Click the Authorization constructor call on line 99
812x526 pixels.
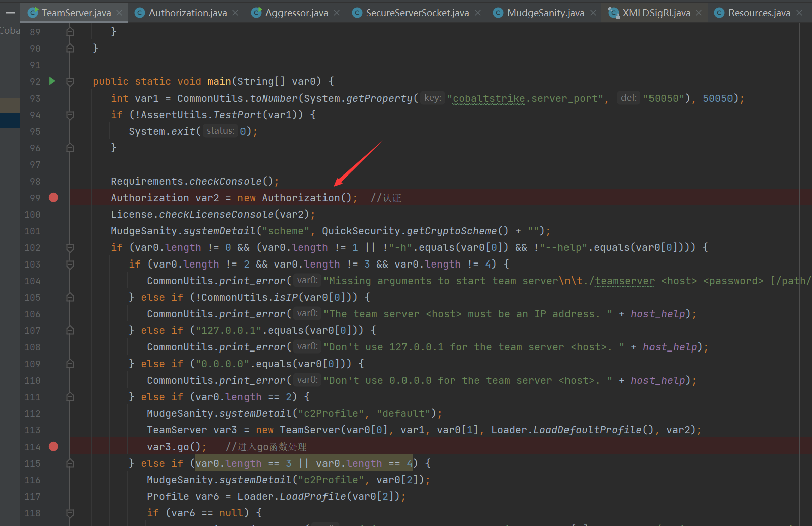click(x=300, y=198)
